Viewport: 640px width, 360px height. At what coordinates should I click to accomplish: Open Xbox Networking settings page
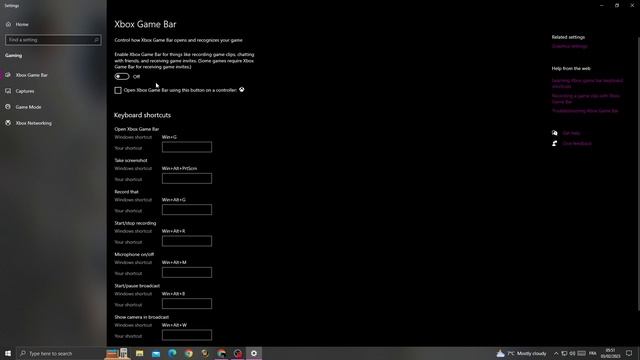[29, 123]
